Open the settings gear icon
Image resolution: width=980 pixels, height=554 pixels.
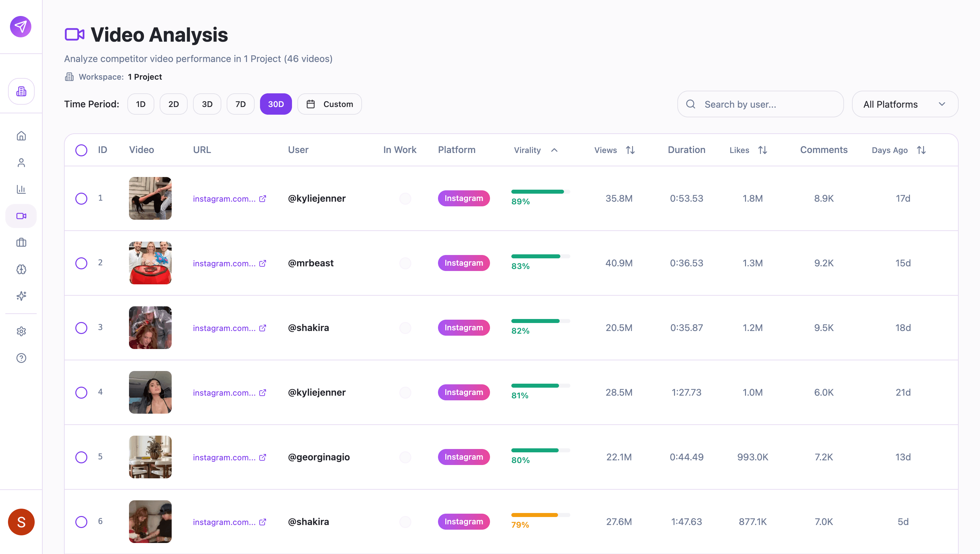[21, 331]
